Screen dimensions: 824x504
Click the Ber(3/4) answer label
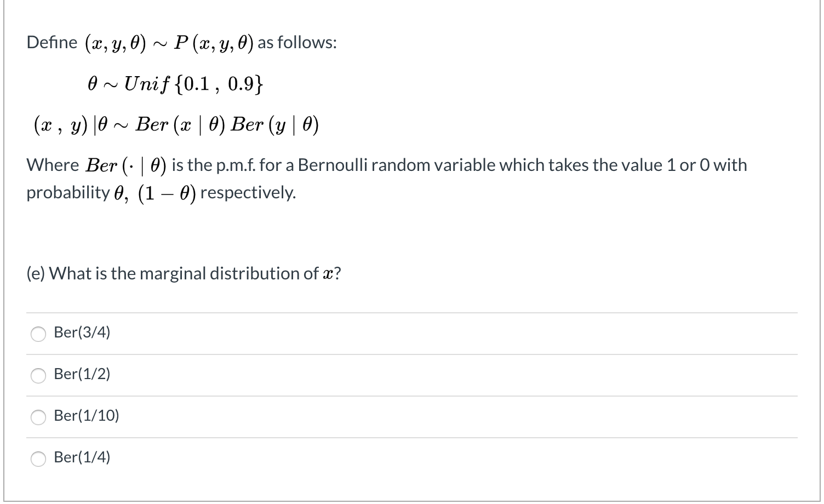point(82,332)
